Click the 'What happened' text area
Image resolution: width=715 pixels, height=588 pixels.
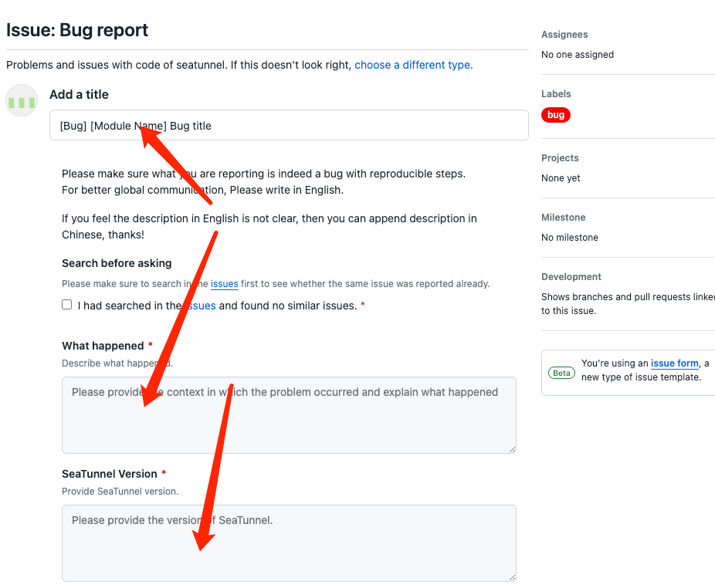[x=289, y=415]
